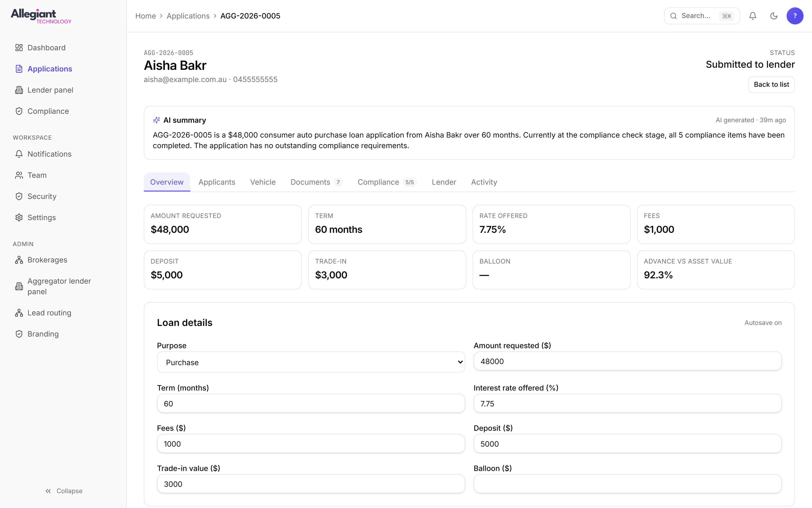The image size is (812, 508).
Task: Click the Search box
Action: (702, 16)
